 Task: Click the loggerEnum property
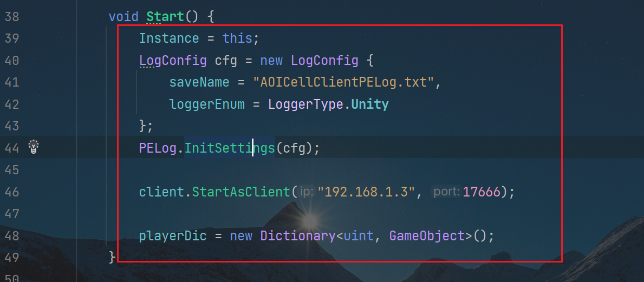[x=206, y=104]
